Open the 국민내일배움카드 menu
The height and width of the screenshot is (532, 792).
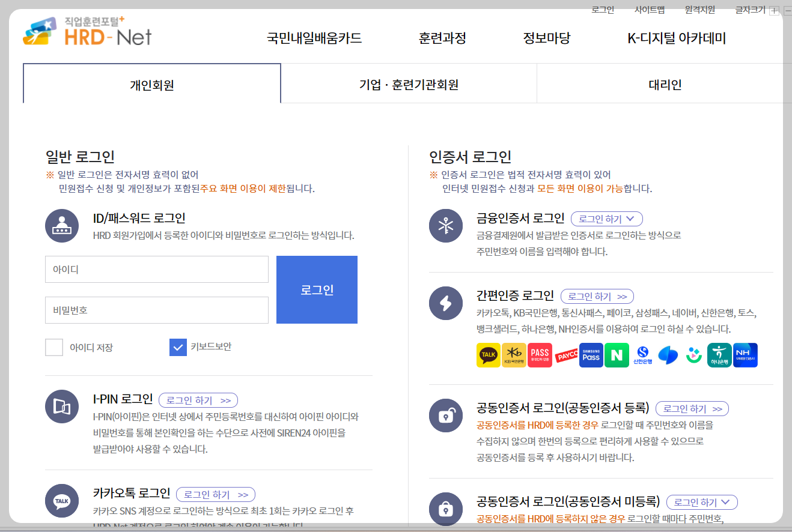pyautogui.click(x=314, y=38)
